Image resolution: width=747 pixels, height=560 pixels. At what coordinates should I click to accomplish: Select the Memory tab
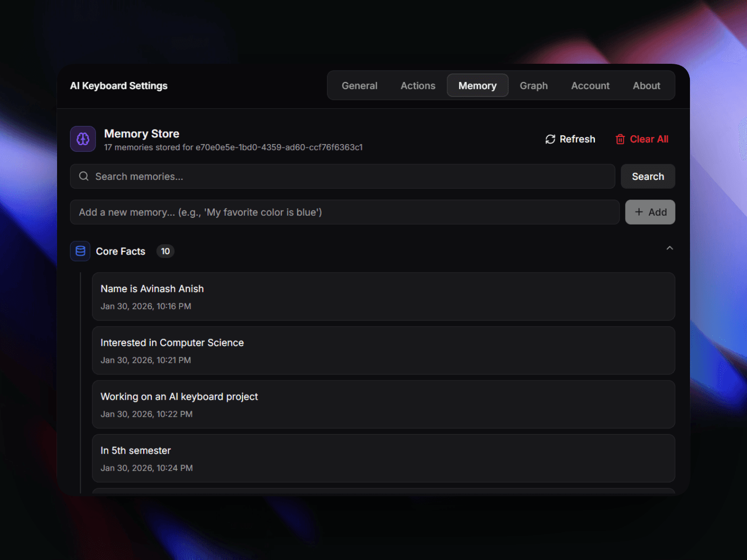(x=477, y=86)
